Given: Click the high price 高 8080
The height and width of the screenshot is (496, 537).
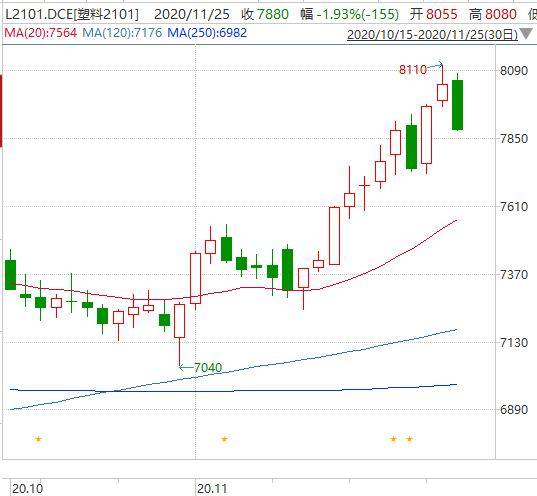Looking at the screenshot, I should [x=493, y=14].
